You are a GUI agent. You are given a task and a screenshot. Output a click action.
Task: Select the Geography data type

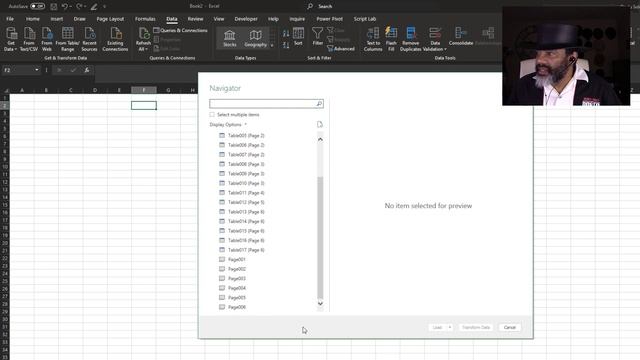point(256,38)
